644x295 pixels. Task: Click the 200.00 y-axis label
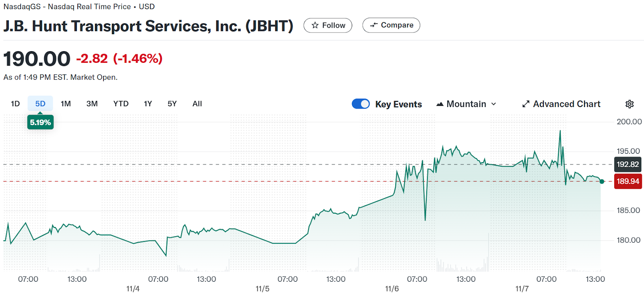point(629,122)
